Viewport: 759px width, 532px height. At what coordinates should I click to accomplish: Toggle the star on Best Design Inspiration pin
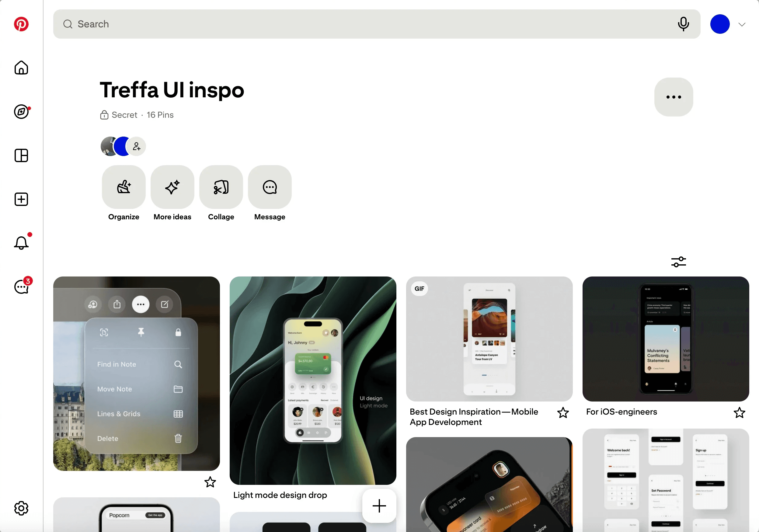(x=563, y=412)
